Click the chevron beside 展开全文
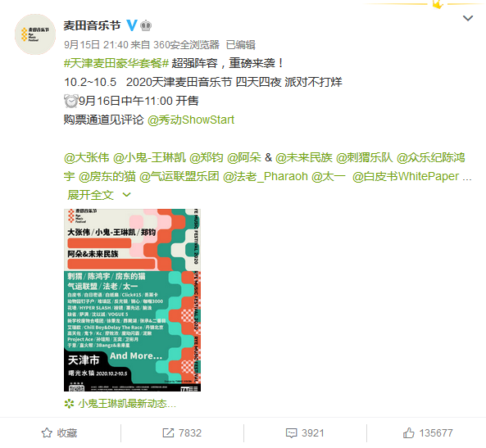Screen dimensions: 486x448 click(x=126, y=195)
